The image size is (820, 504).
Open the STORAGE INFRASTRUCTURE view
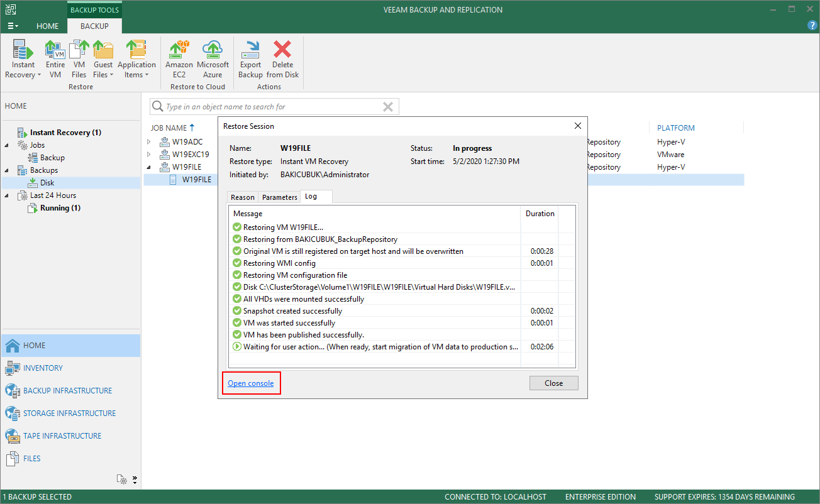click(x=70, y=414)
